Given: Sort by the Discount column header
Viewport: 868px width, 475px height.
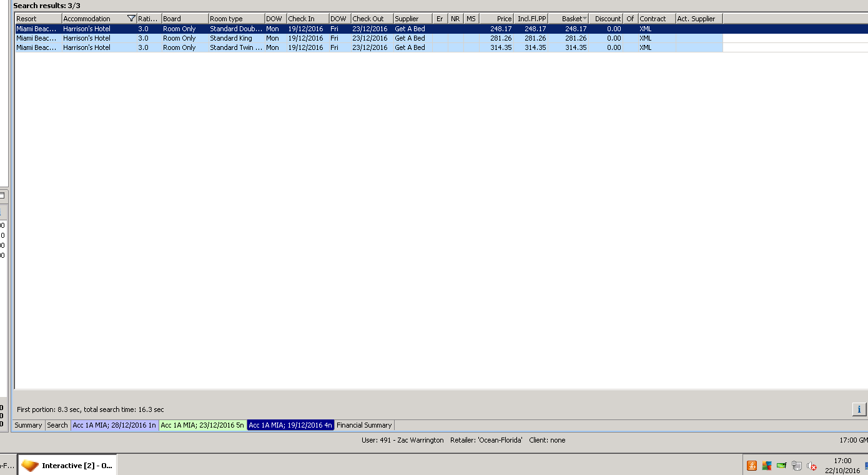Looking at the screenshot, I should coord(606,19).
